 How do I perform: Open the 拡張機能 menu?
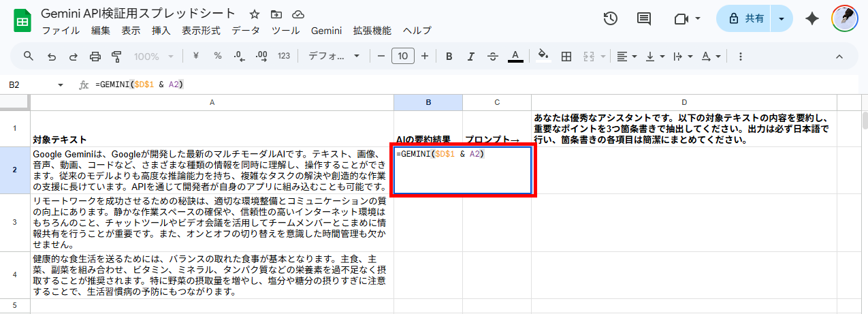(372, 31)
